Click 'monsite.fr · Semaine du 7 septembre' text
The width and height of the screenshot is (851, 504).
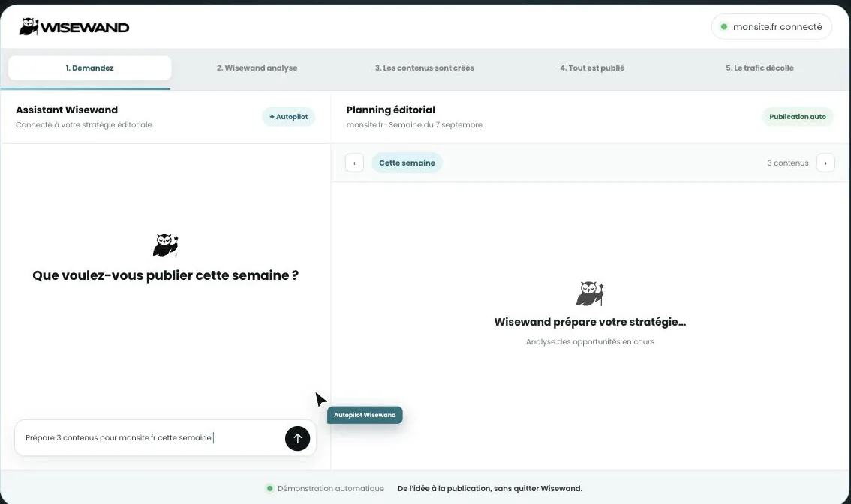414,124
